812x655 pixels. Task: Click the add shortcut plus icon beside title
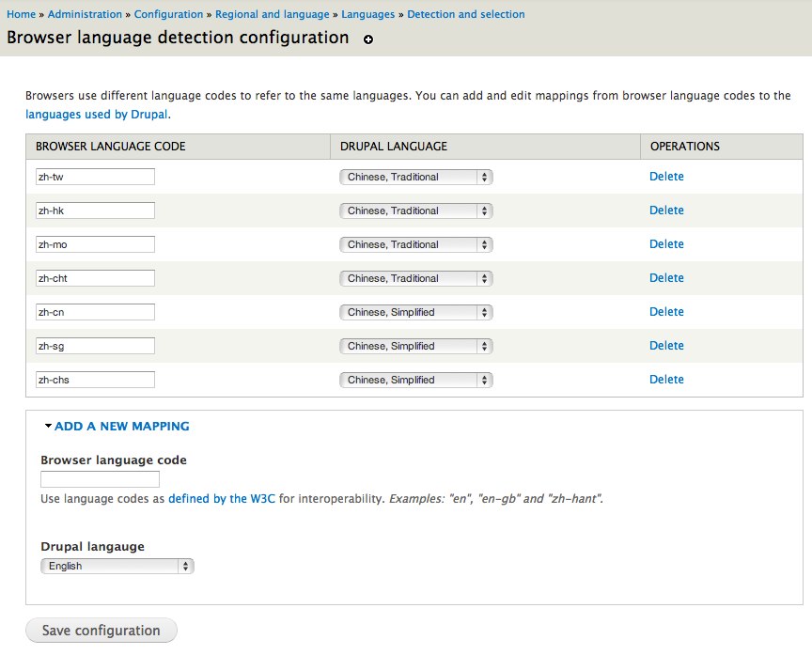368,39
